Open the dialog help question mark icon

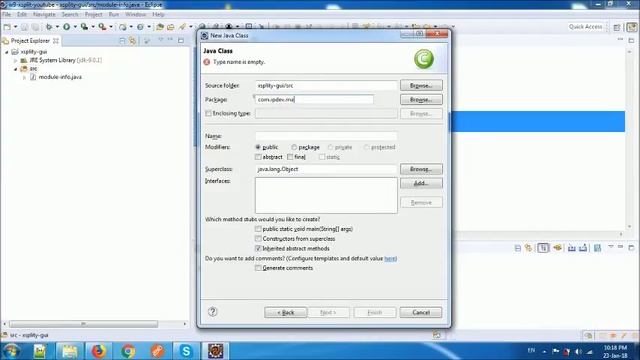coord(213,312)
